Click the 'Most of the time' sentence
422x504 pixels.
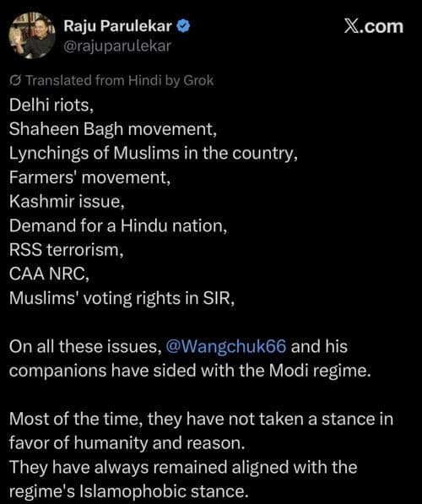(201, 431)
